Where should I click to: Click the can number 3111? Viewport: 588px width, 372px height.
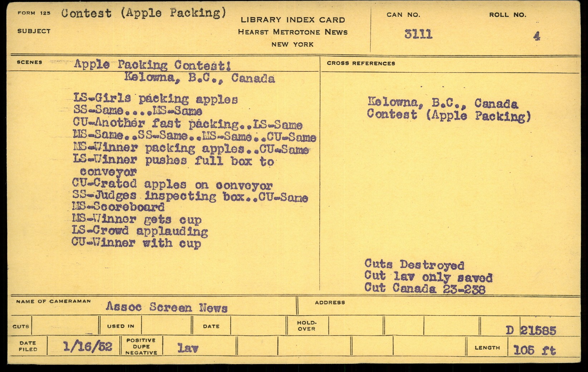(x=418, y=34)
